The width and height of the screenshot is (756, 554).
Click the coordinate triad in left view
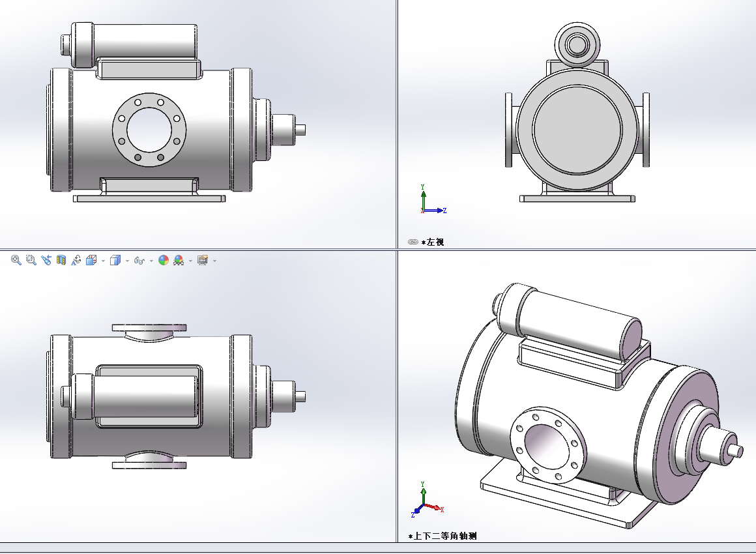(433, 200)
